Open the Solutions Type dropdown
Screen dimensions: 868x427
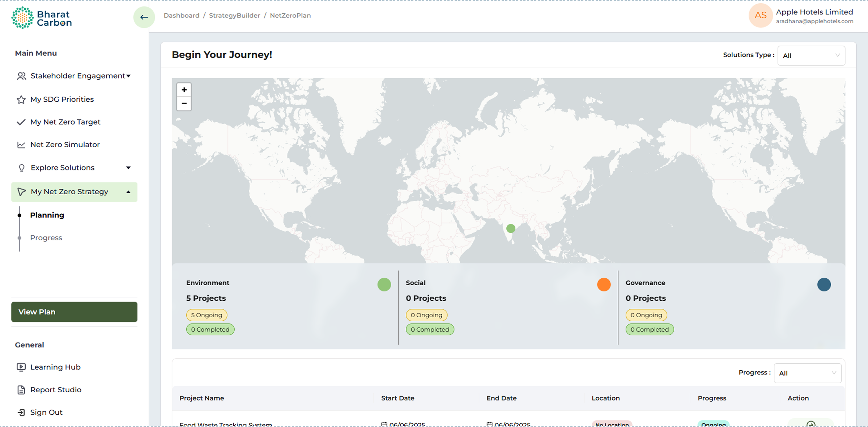[811, 56]
